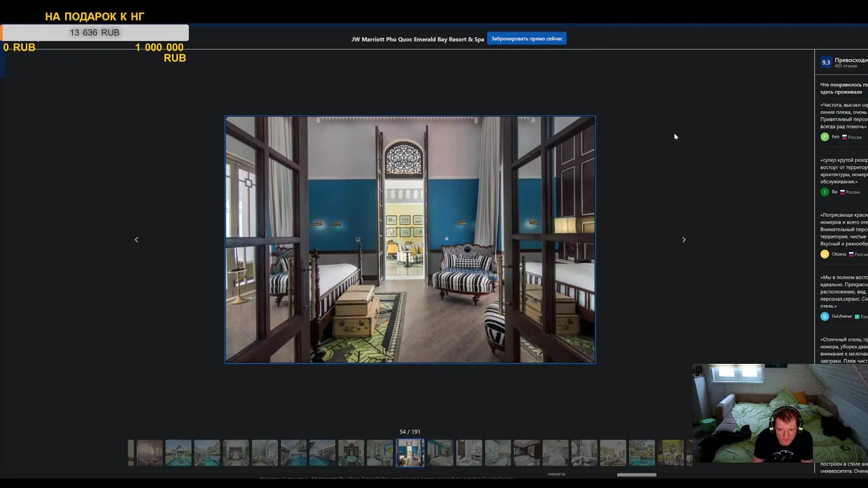
Task: Book now via 'Забронировать прямо сейчас' button
Action: point(527,39)
